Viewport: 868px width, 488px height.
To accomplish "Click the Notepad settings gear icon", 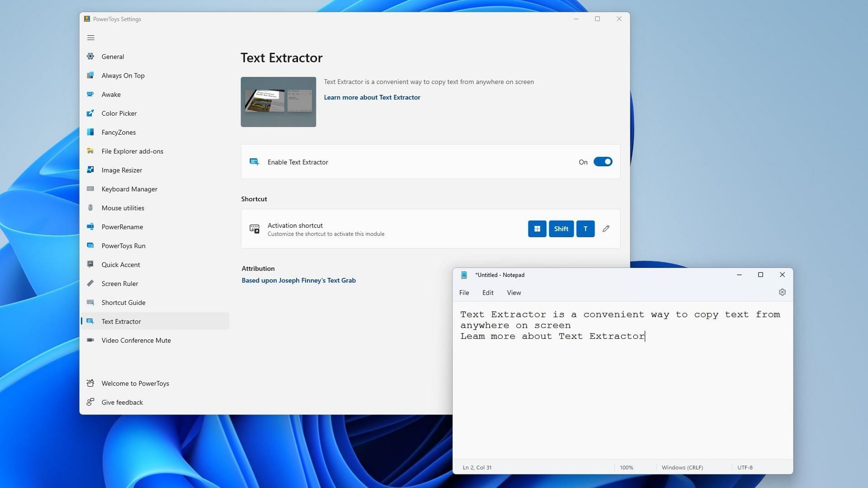I will [782, 292].
